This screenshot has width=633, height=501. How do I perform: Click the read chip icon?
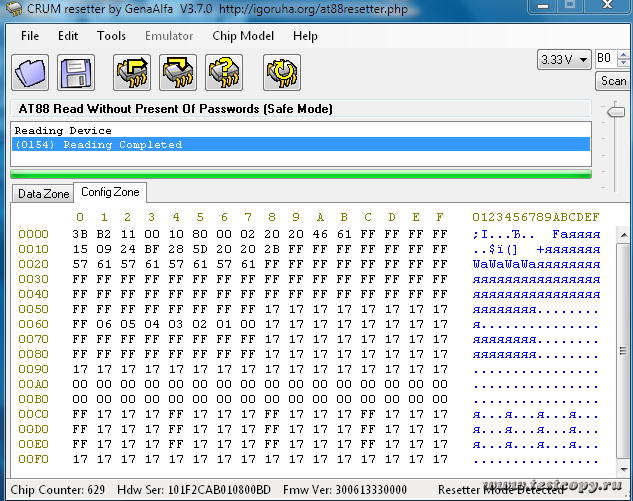tap(133, 73)
